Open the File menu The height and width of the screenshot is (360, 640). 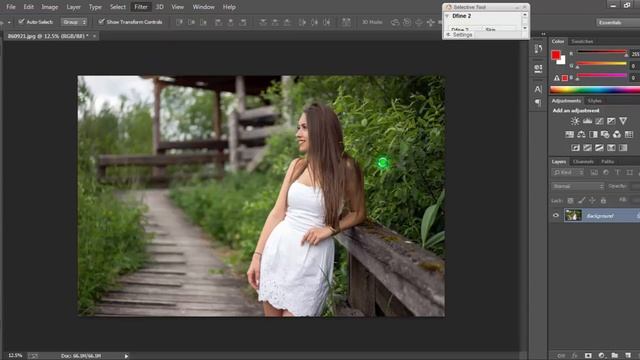point(11,7)
